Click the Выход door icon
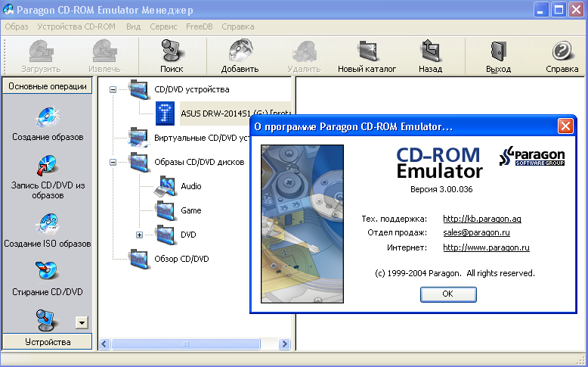This screenshot has width=588, height=367. 498,51
